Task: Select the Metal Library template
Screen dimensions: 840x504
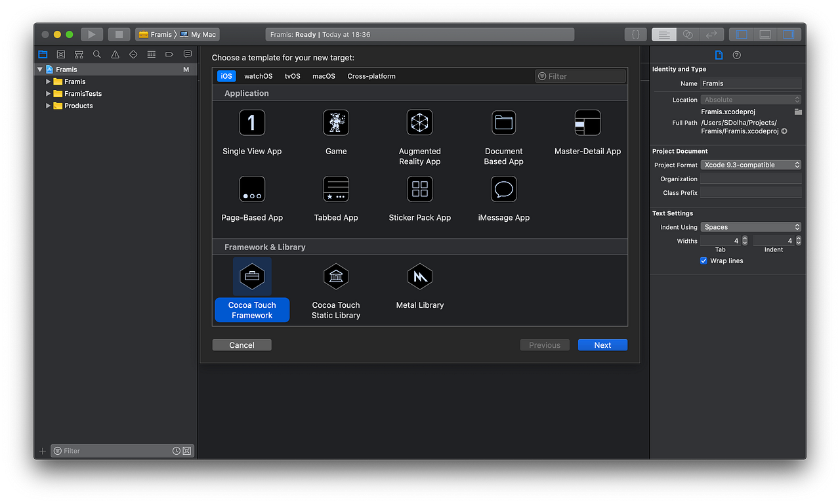Action: [419, 276]
